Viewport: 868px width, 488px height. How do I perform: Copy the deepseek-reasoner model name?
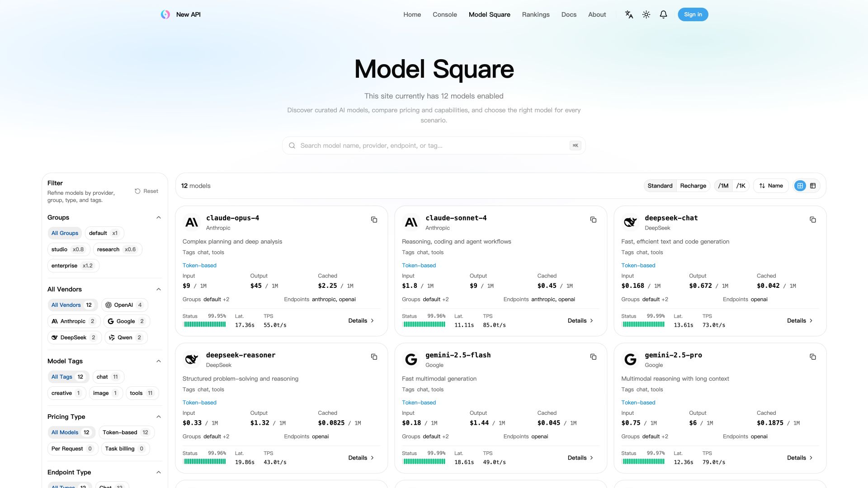(374, 357)
